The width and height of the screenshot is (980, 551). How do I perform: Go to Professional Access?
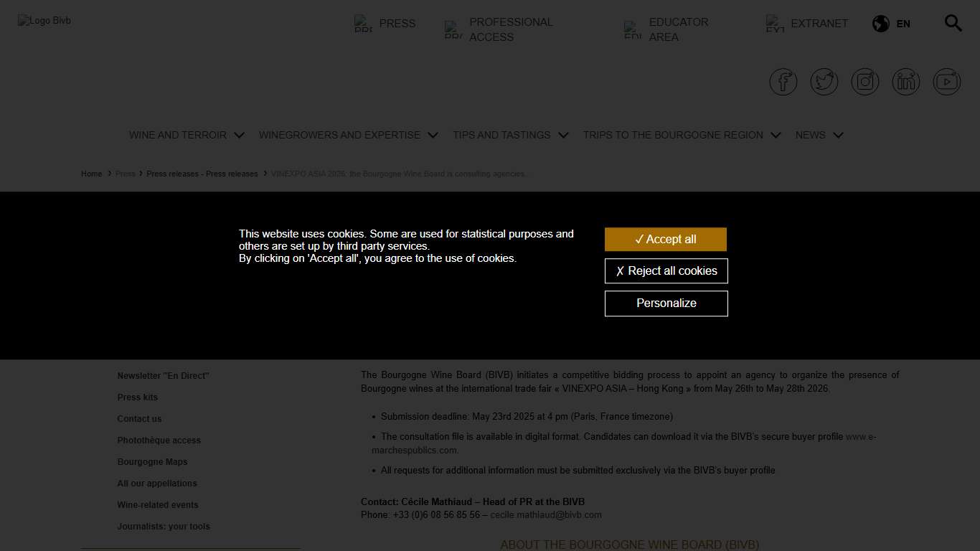(x=510, y=29)
